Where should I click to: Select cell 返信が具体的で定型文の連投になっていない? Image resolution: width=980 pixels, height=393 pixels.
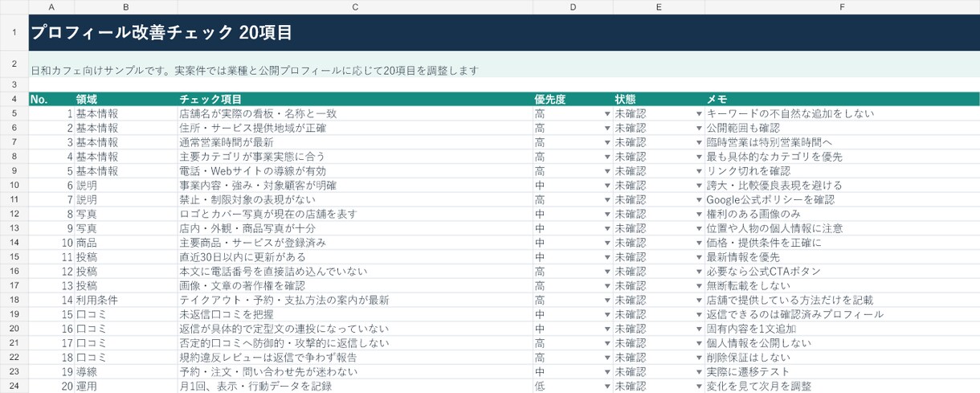coord(355,330)
